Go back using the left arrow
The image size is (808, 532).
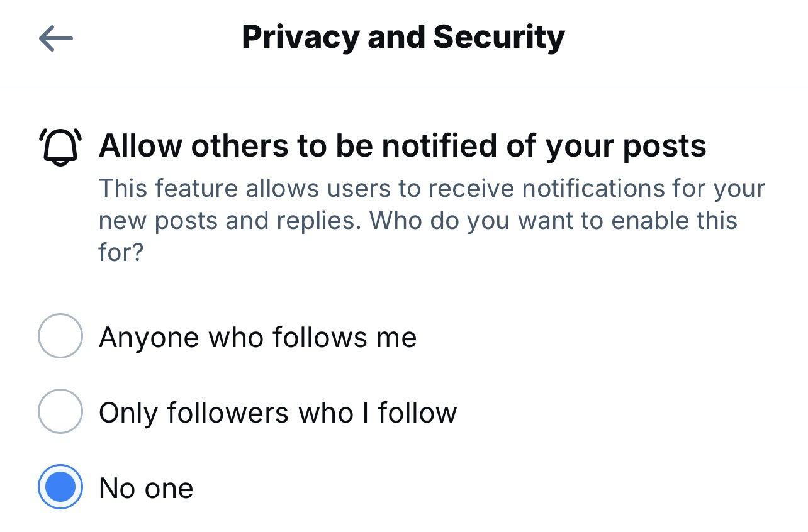coord(55,38)
